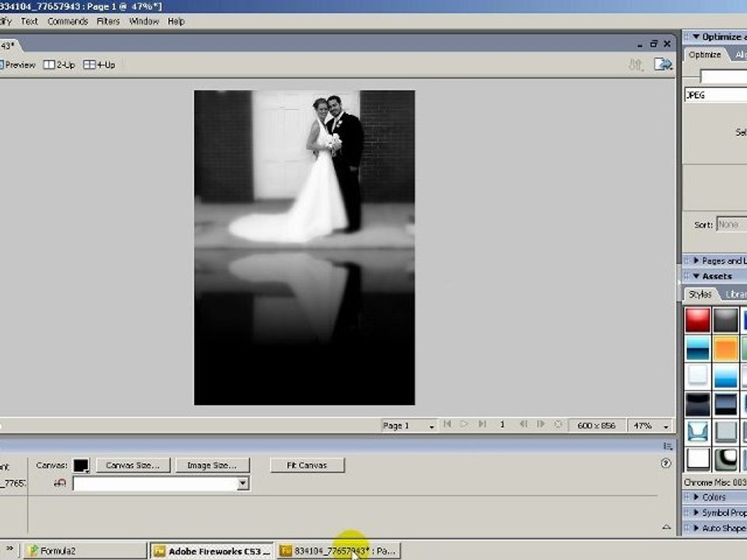The width and height of the screenshot is (747, 560).
Task: Apply the orange style swatch
Action: pyautogui.click(x=725, y=348)
